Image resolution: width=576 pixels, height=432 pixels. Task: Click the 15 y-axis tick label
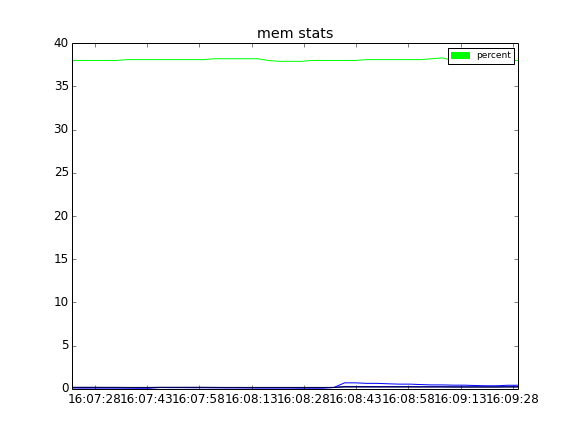pos(61,259)
